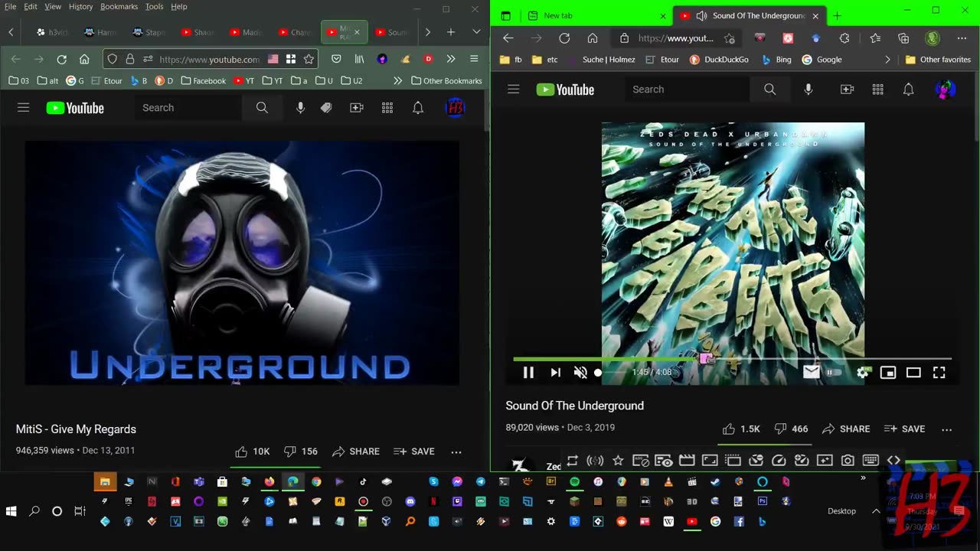Click Windows Start button
The image size is (980, 551).
click(11, 511)
